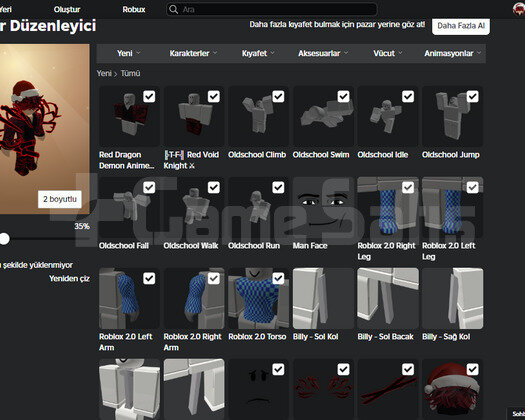Select the Red Void Knight item thumbnail
The width and height of the screenshot is (525, 420).
(194, 116)
